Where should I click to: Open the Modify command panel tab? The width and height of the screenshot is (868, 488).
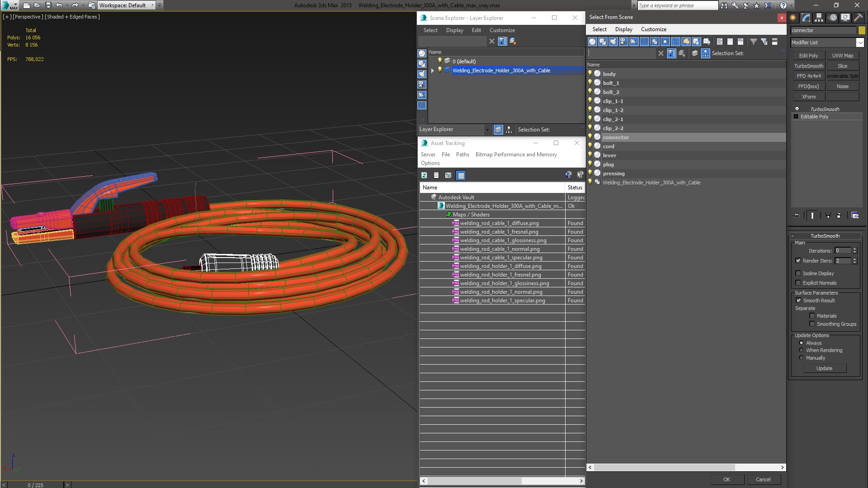[806, 18]
